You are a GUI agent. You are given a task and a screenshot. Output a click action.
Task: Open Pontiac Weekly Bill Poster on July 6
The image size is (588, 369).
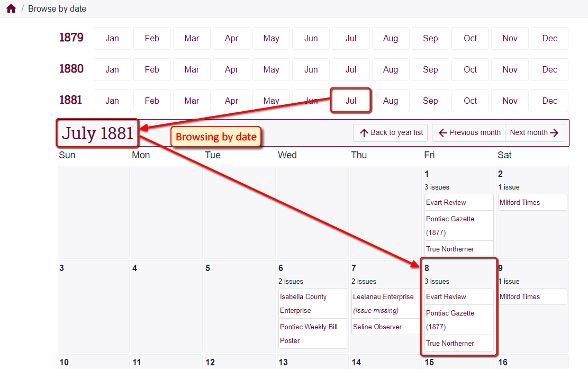pos(309,334)
